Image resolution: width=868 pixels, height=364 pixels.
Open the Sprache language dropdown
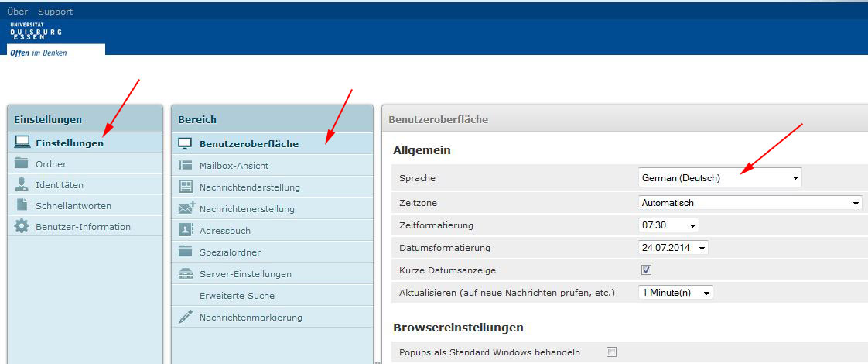point(719,178)
